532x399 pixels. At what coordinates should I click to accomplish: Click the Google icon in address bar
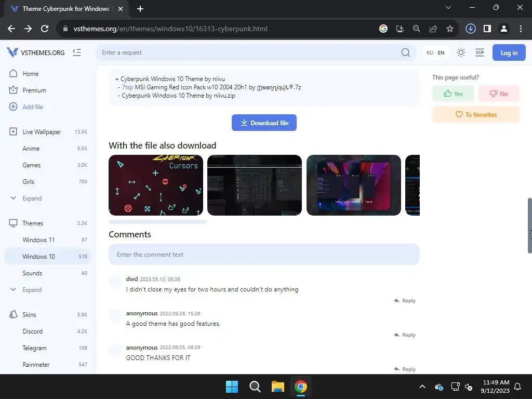(383, 29)
